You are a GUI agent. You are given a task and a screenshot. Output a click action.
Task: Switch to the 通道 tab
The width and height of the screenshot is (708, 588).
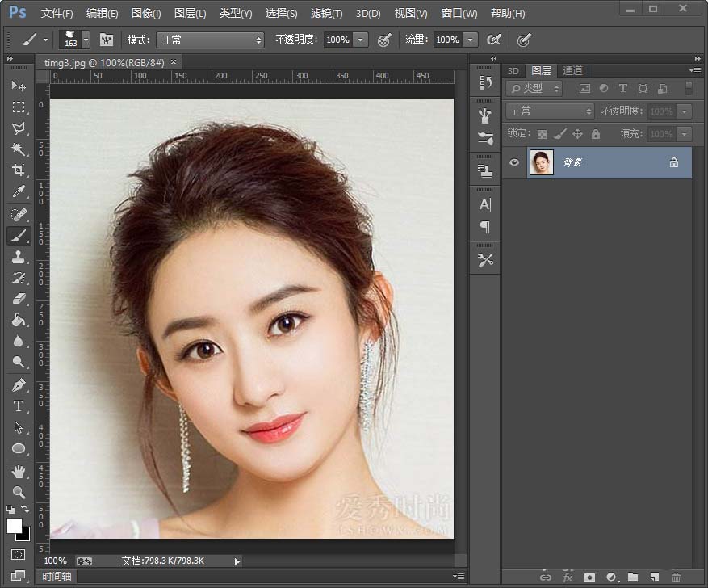pyautogui.click(x=572, y=71)
